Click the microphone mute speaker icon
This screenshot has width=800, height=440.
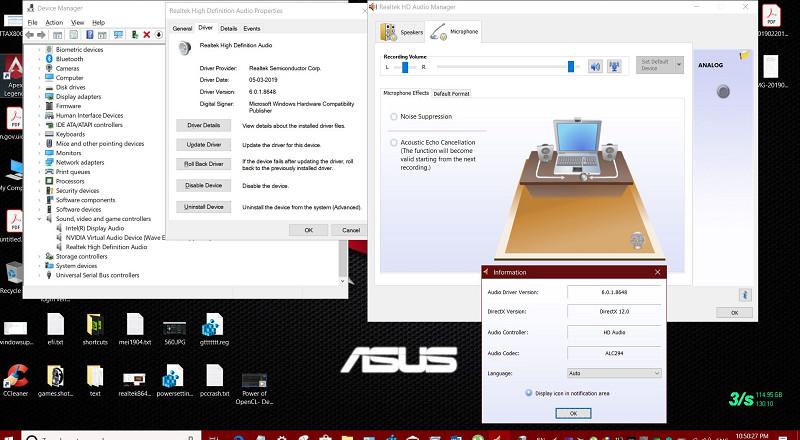click(x=595, y=67)
